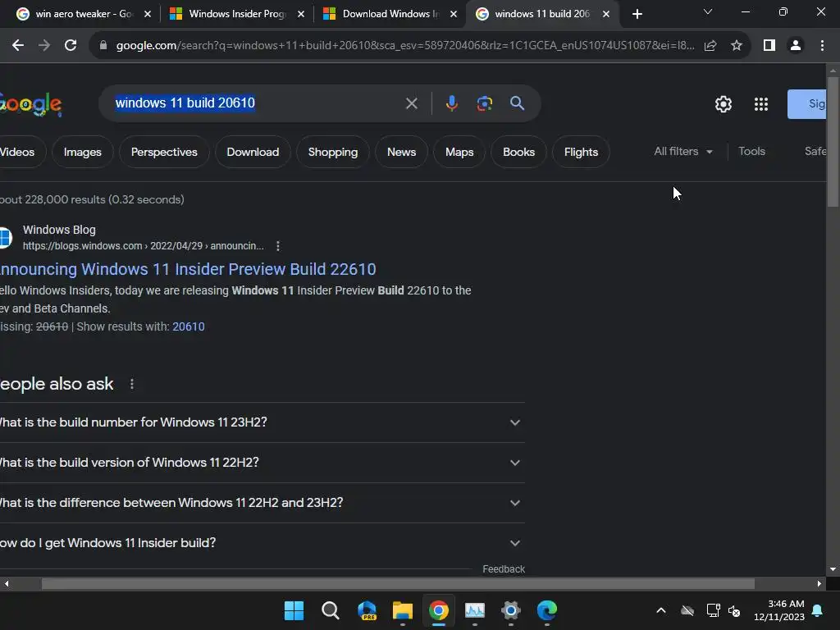Share this page from address bar
The width and height of the screenshot is (840, 630).
click(x=710, y=46)
